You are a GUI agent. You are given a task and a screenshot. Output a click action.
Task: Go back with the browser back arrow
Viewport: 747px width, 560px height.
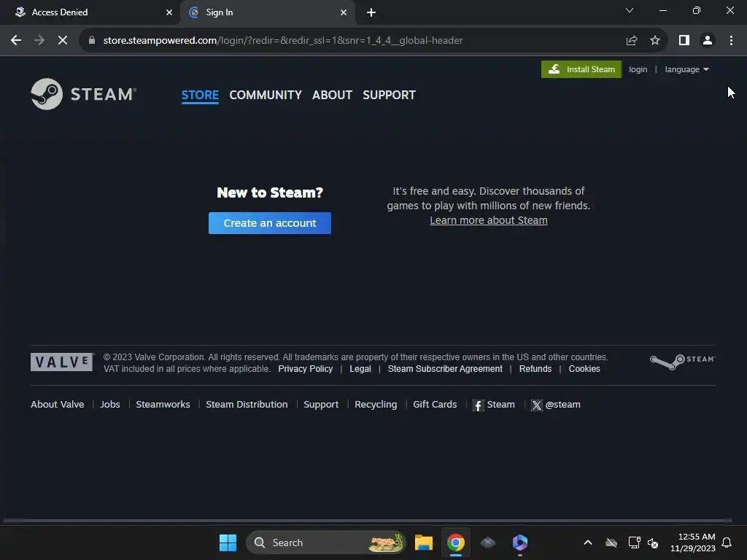[x=16, y=41]
